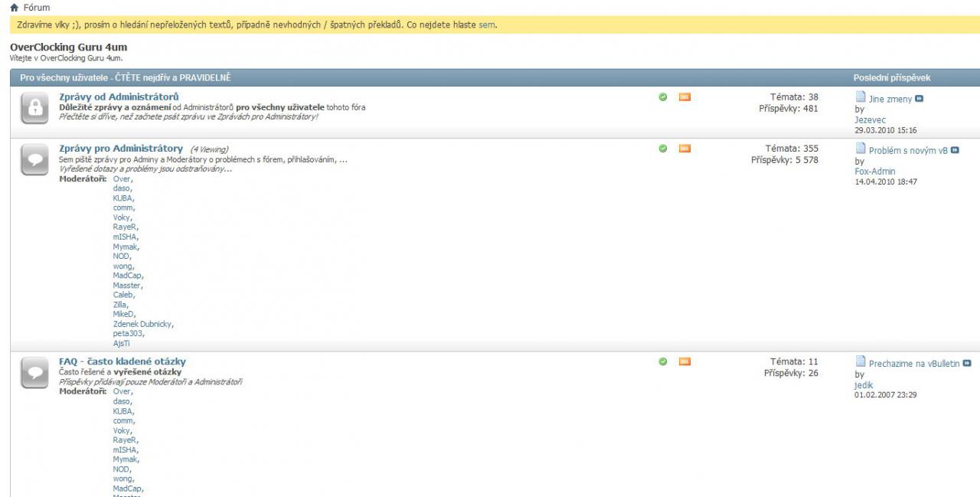Open Zprávy pro Administrátory forum title
The height and width of the screenshot is (497, 980).
click(x=121, y=148)
